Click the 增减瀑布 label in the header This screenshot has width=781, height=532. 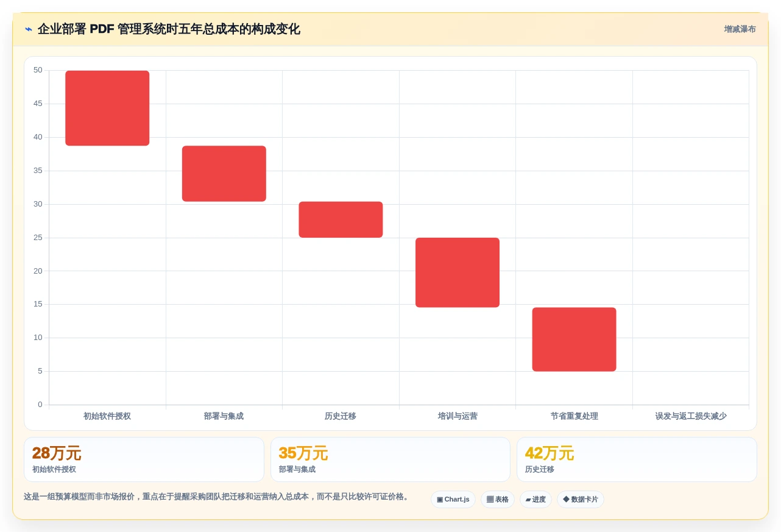(x=740, y=29)
